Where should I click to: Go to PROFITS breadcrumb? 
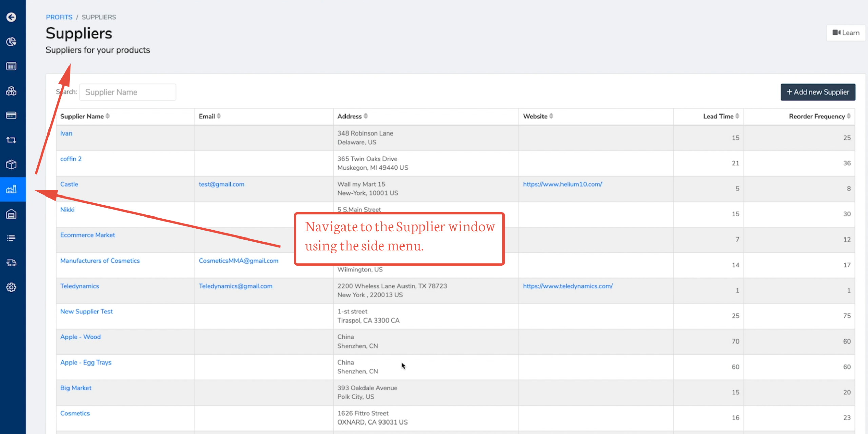coord(59,17)
